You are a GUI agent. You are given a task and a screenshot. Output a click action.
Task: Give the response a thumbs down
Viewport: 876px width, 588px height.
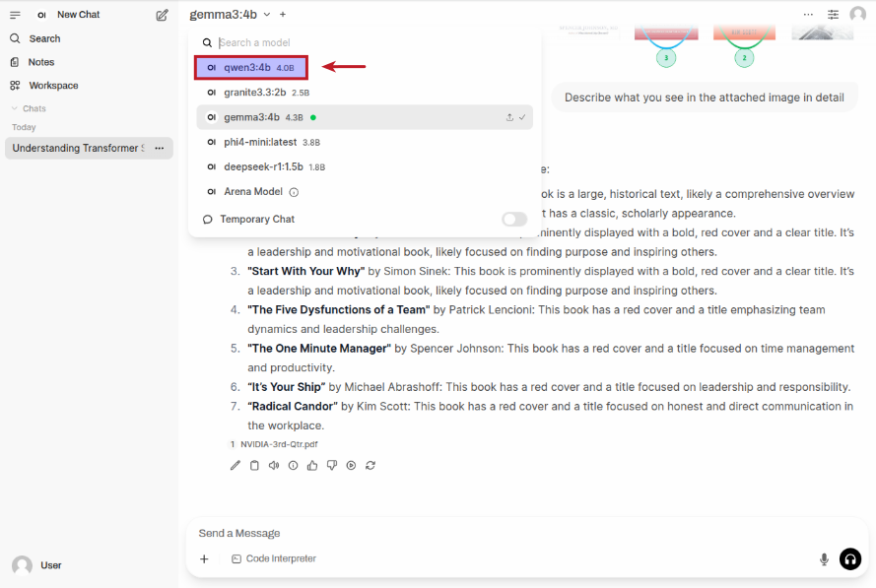[332, 466]
